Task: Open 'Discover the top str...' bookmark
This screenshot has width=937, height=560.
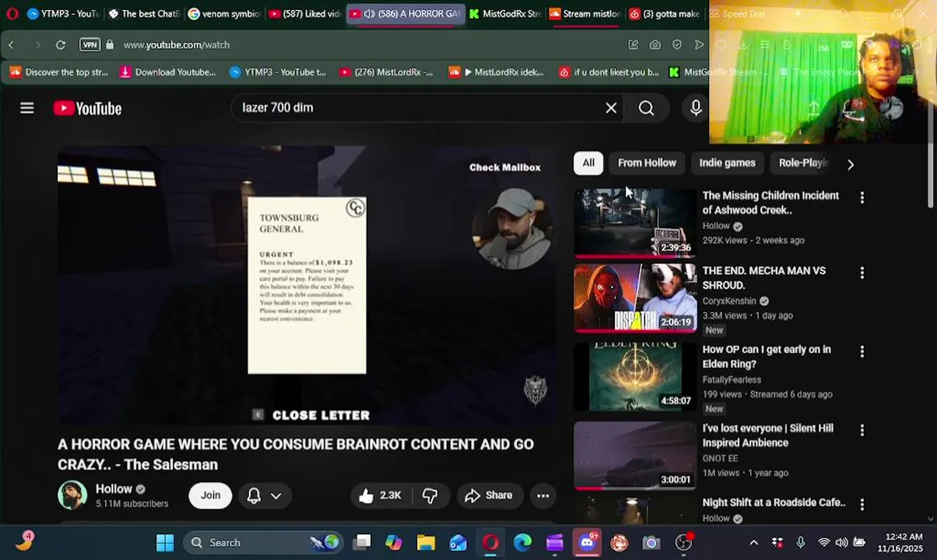Action: tap(59, 72)
